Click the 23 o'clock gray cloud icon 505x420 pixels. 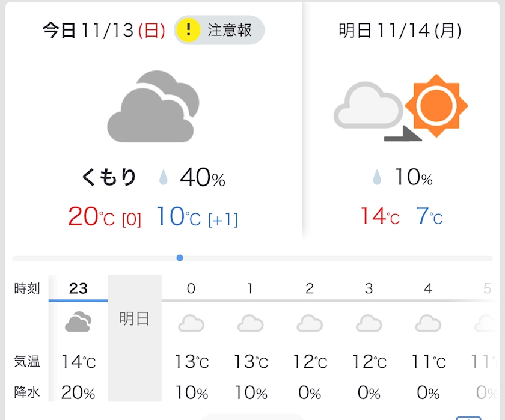(78, 323)
